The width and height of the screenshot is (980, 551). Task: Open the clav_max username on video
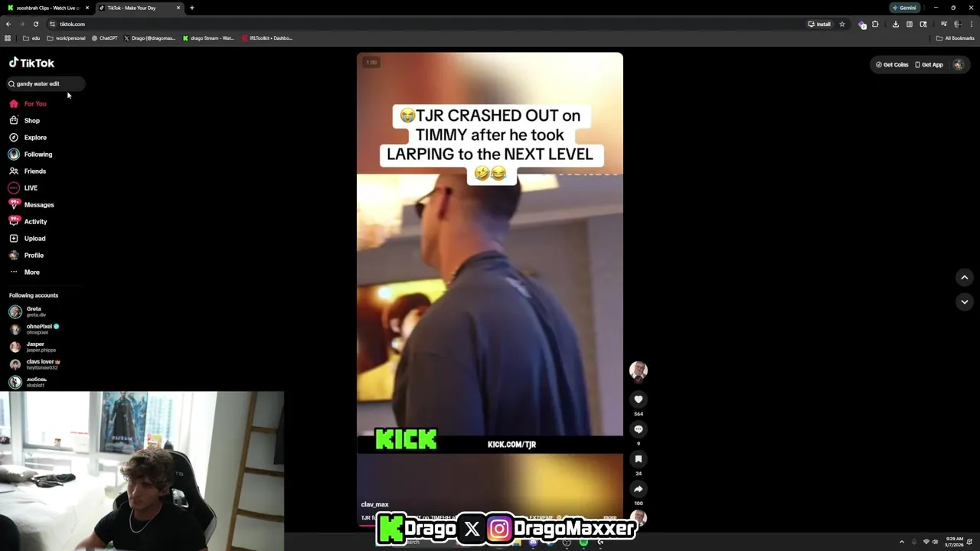pyautogui.click(x=375, y=504)
